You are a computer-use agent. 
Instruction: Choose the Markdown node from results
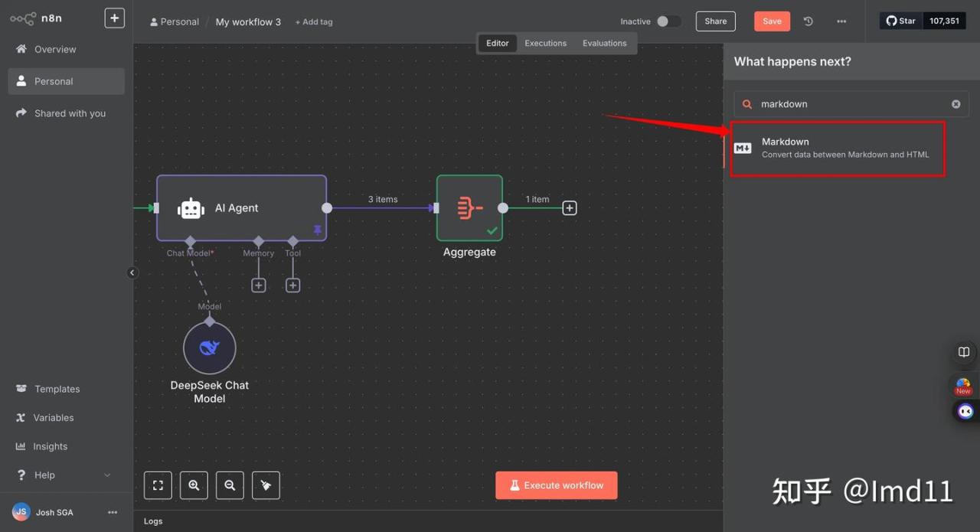click(x=838, y=148)
